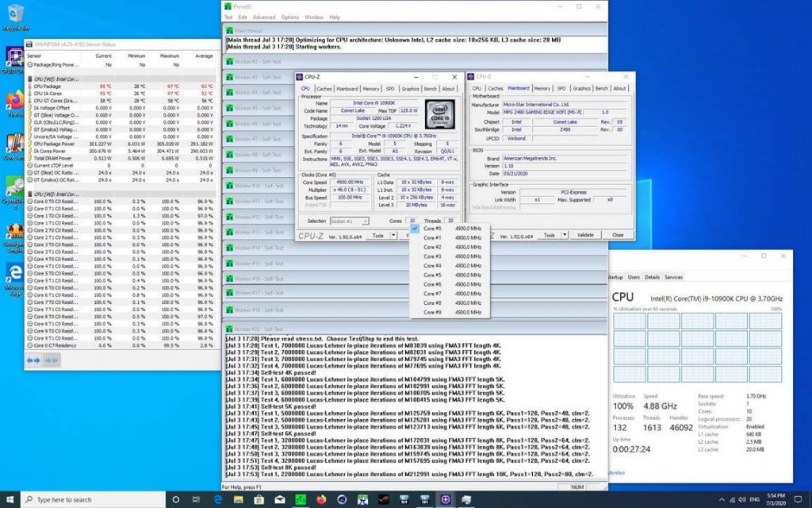Open the network icon in system tray
The height and width of the screenshot is (508, 812).
click(732, 500)
